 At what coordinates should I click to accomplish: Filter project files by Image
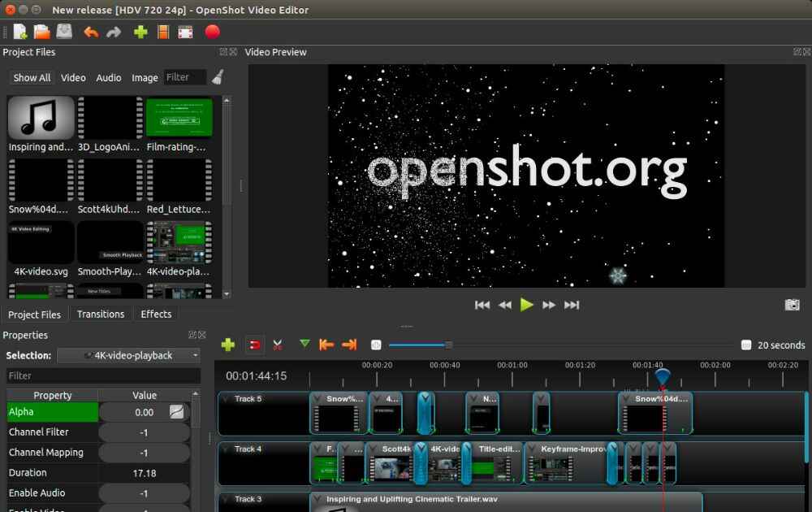point(145,78)
